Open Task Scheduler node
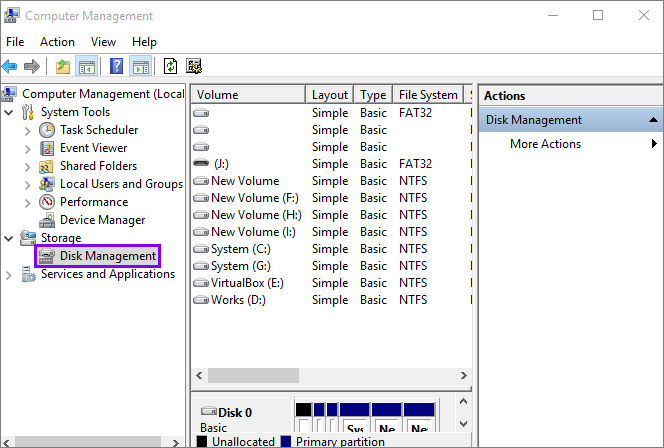The height and width of the screenshot is (448, 664). (x=98, y=130)
